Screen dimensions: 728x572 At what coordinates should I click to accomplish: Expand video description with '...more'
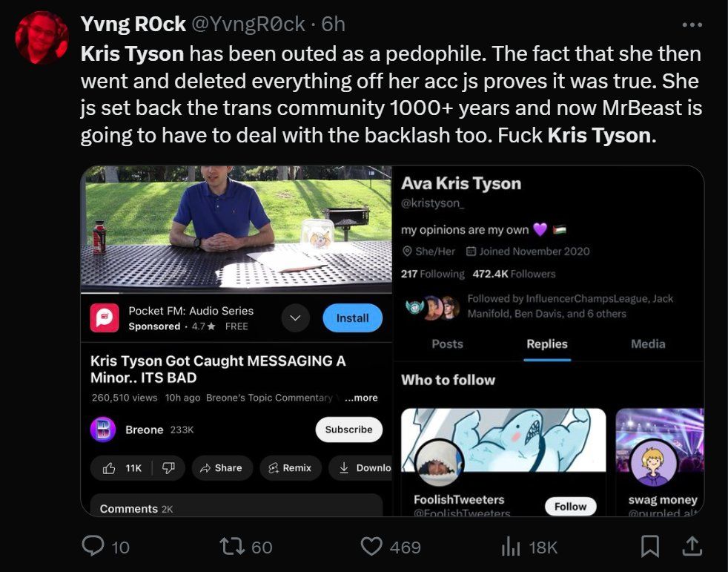click(x=362, y=398)
